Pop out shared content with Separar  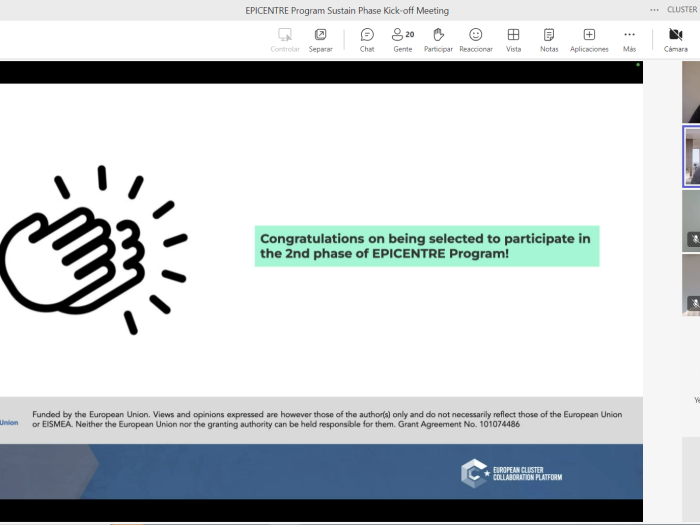point(320,40)
